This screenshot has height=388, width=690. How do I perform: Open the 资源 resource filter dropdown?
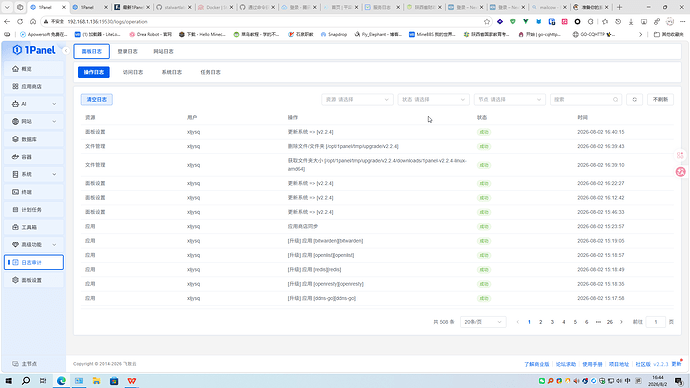(x=357, y=99)
